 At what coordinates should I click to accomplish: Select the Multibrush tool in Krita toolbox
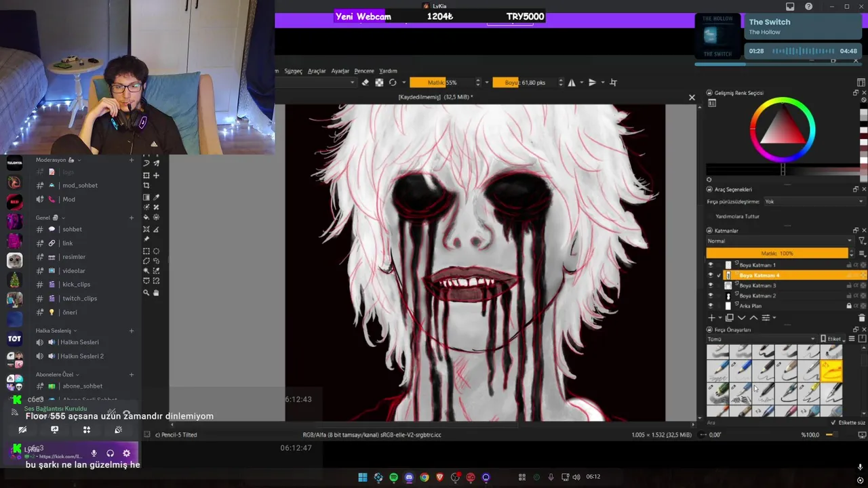point(156,163)
